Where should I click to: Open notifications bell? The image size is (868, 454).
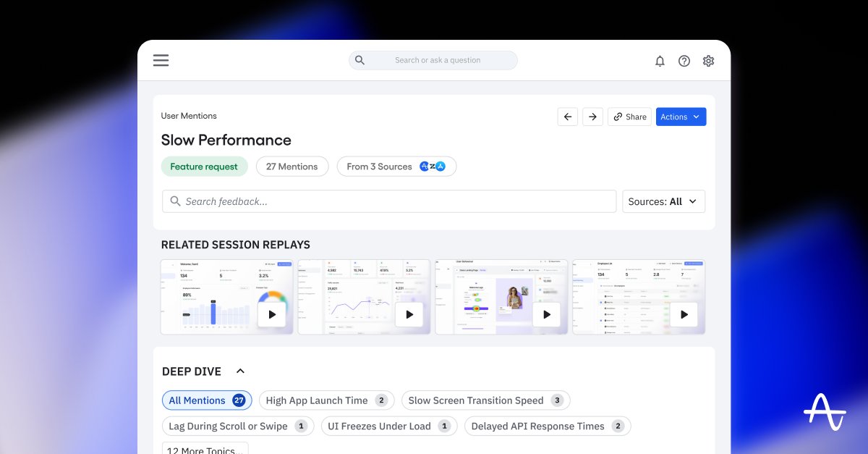[x=660, y=61]
